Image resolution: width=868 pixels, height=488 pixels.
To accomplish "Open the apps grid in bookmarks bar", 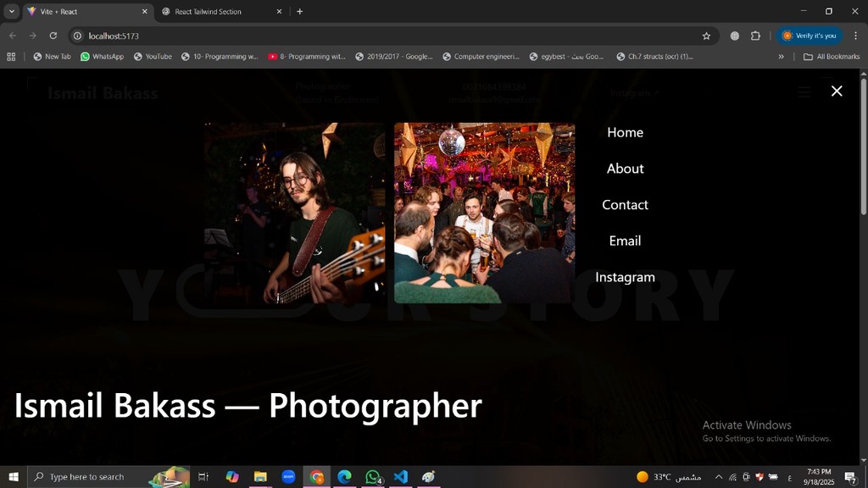I will click(x=11, y=57).
